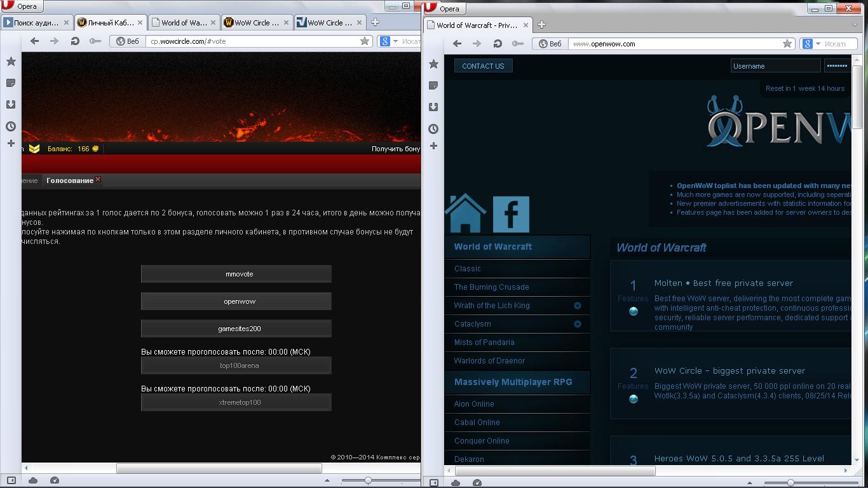Open Mists of Pandaria link

tap(484, 342)
